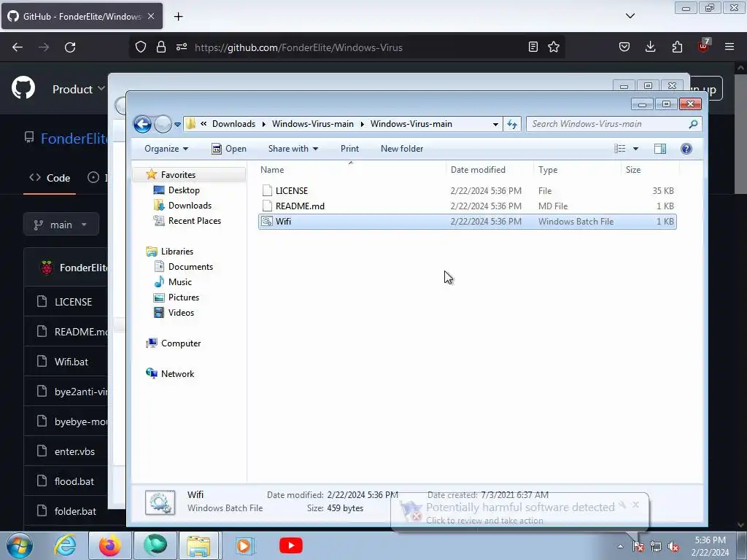Select the README.md file

tap(468, 206)
